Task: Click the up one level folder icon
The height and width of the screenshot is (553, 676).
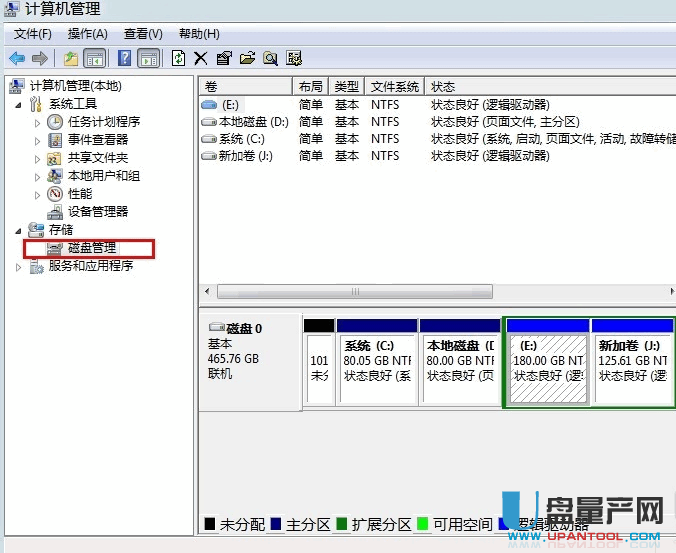Action: click(71, 58)
